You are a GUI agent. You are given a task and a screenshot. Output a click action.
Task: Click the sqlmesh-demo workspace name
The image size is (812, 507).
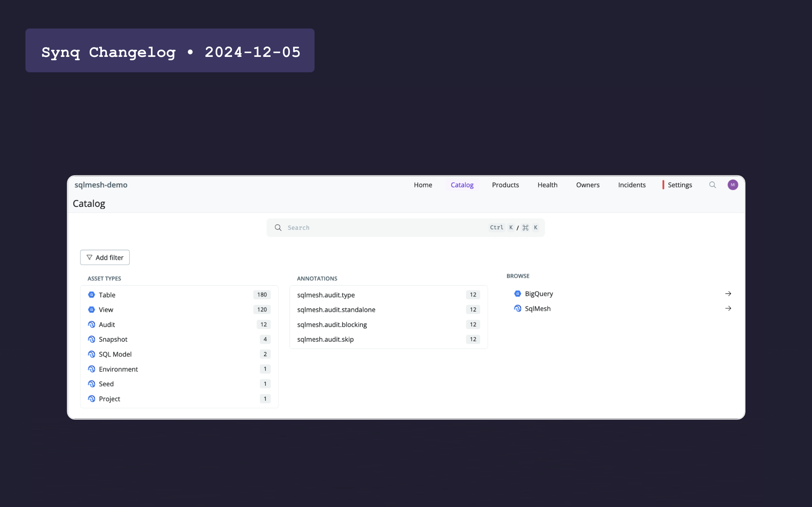pyautogui.click(x=101, y=185)
